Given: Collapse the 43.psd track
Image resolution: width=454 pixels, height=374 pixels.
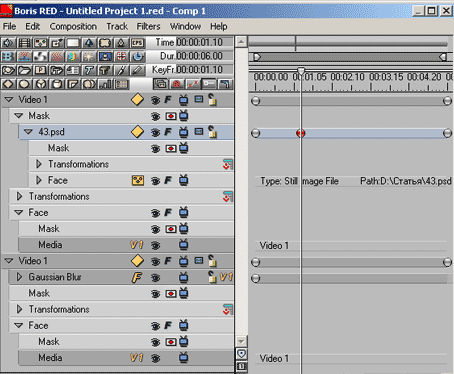Looking at the screenshot, I should (28, 132).
